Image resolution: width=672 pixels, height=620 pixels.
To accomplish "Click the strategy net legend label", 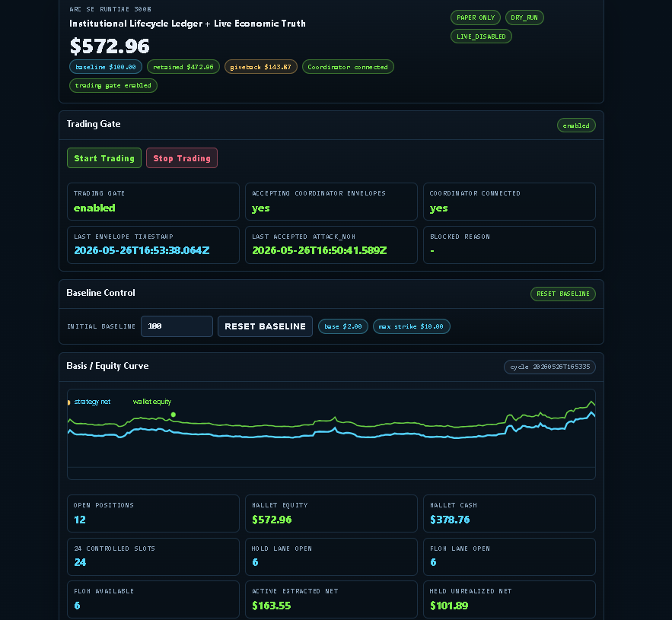I will point(92,402).
